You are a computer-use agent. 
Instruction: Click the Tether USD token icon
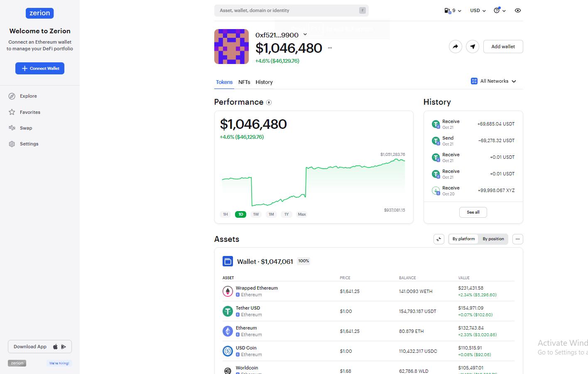(228, 311)
